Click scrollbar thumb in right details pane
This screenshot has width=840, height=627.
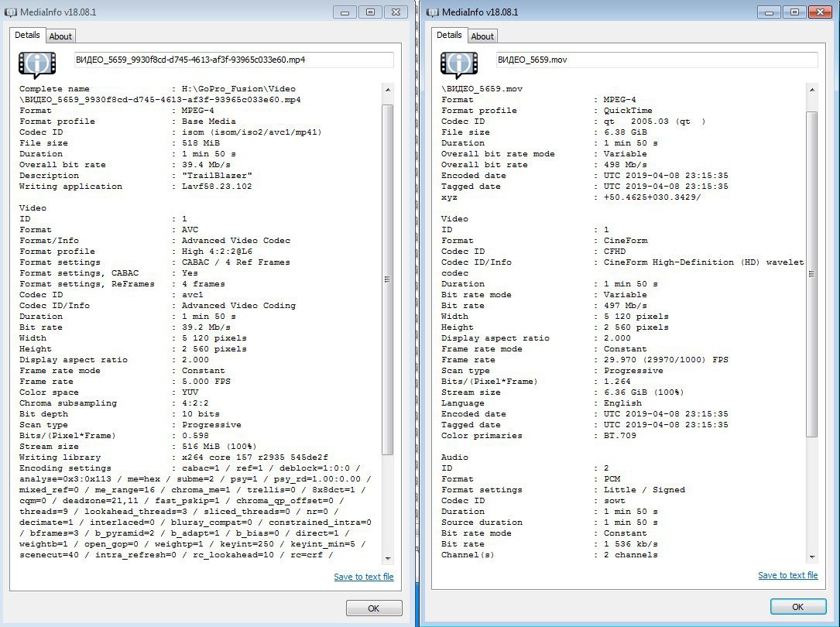pyautogui.click(x=811, y=274)
